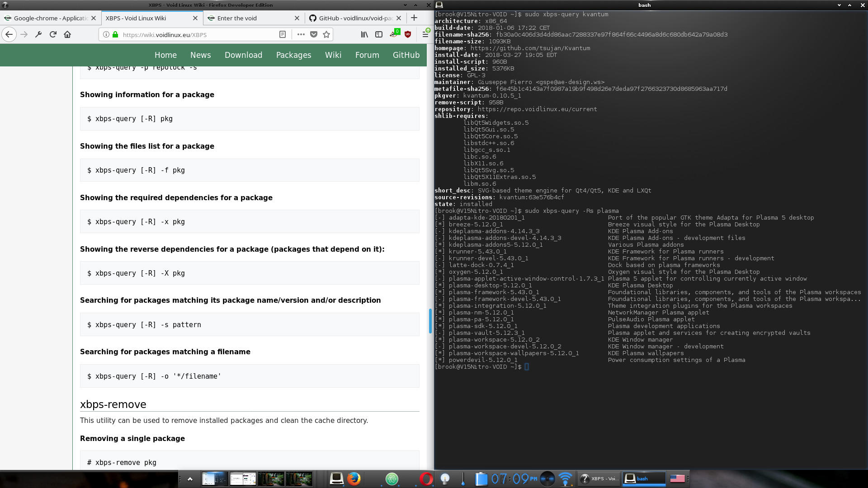Click bash terminal window menu icon
The image size is (868, 488).
[x=439, y=5]
